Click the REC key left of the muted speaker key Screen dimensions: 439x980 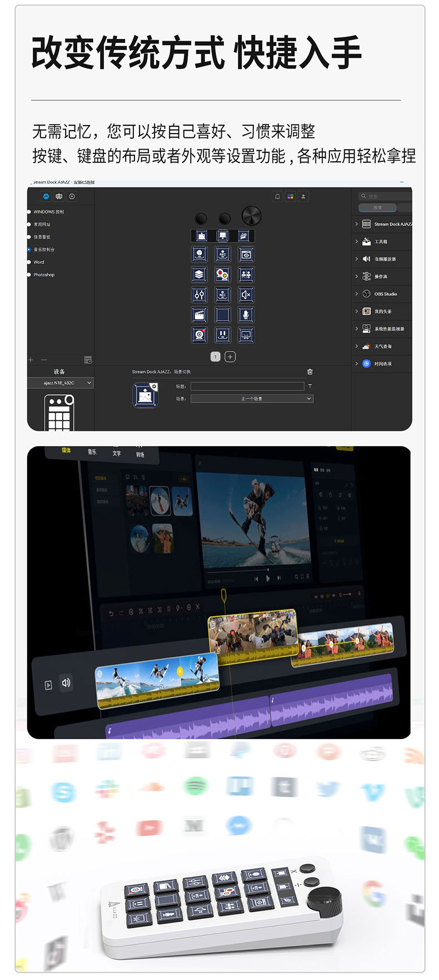(x=222, y=294)
